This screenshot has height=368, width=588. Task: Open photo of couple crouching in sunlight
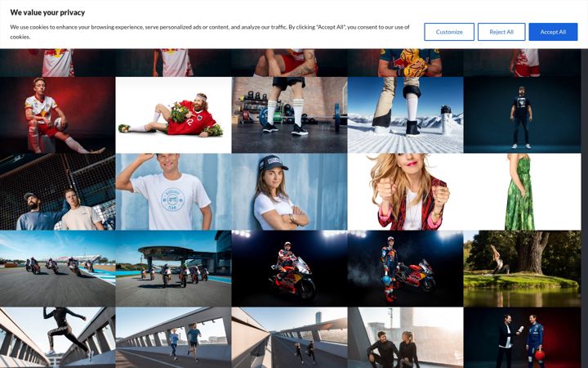(405, 338)
